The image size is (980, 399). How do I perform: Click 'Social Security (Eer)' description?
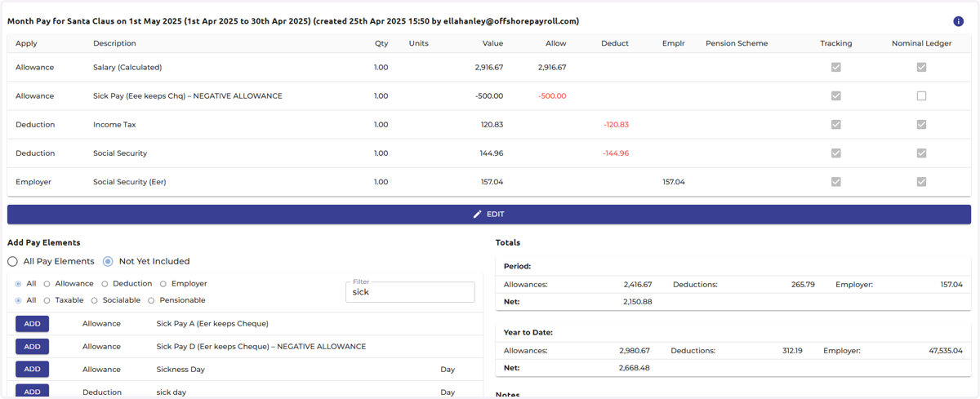129,182
